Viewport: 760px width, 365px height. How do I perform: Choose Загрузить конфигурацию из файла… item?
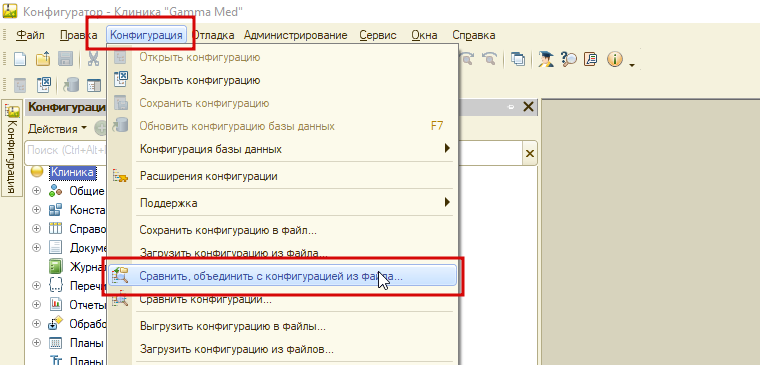coord(282,253)
